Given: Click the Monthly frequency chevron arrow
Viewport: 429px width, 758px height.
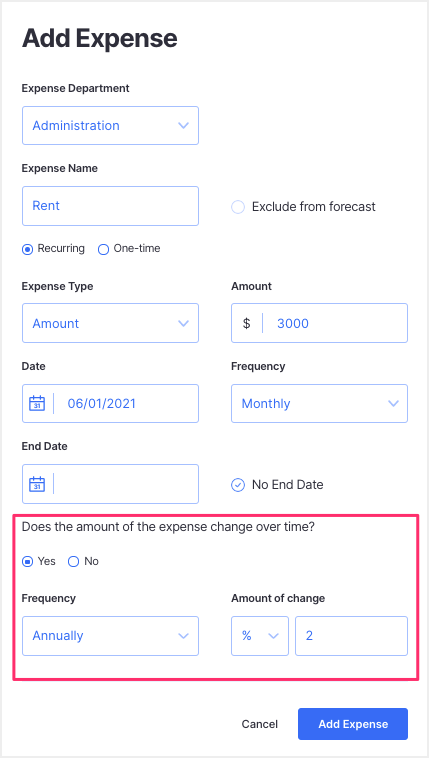Looking at the screenshot, I should point(394,404).
